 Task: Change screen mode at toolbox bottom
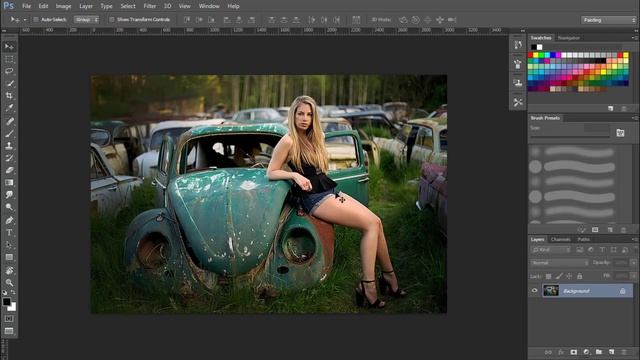pyautogui.click(x=9, y=331)
